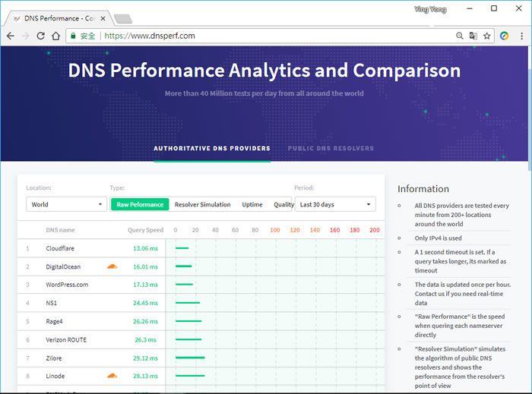Open the zoom magnifier icon in address bar

(459, 36)
